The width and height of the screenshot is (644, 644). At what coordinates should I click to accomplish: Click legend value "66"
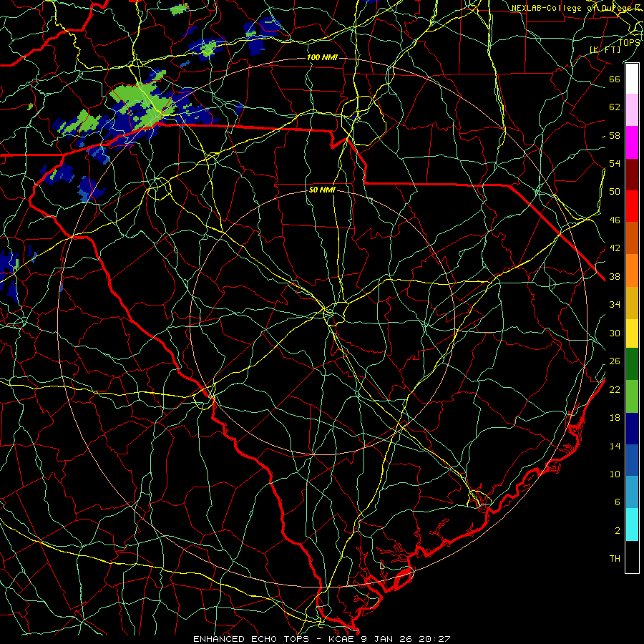(615, 79)
